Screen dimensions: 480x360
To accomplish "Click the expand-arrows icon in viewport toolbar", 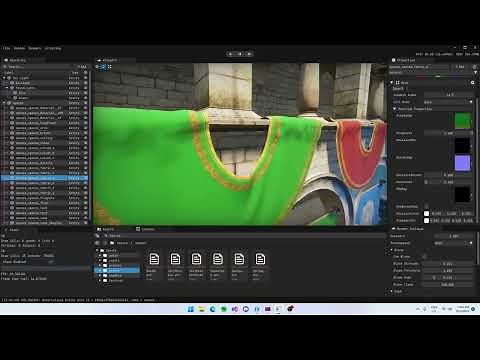I will point(110,67).
